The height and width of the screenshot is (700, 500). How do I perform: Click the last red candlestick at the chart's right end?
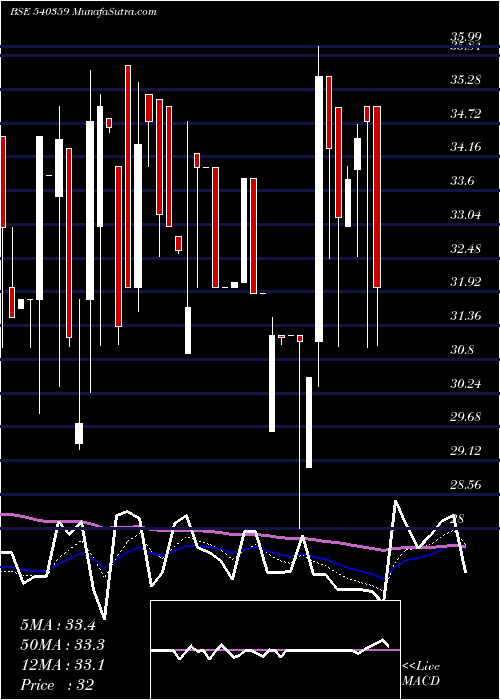pyautogui.click(x=377, y=197)
